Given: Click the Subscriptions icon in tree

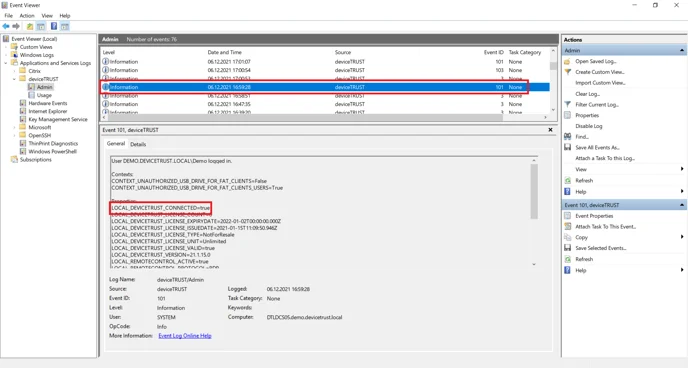Looking at the screenshot, I should click(x=14, y=160).
